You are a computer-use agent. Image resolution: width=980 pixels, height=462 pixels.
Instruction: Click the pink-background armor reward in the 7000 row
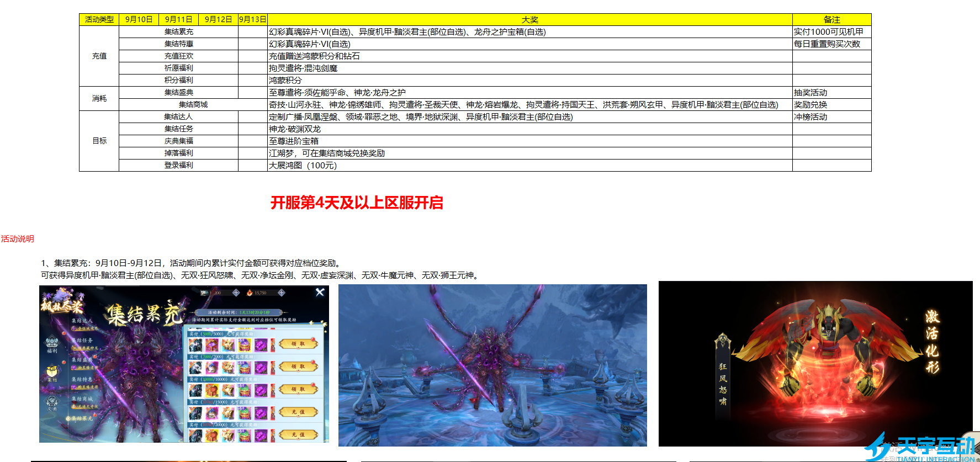tap(211, 368)
